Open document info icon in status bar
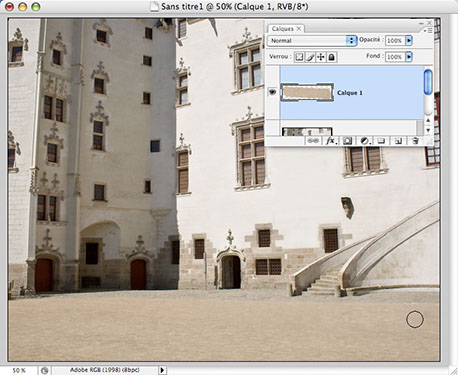 44,370
